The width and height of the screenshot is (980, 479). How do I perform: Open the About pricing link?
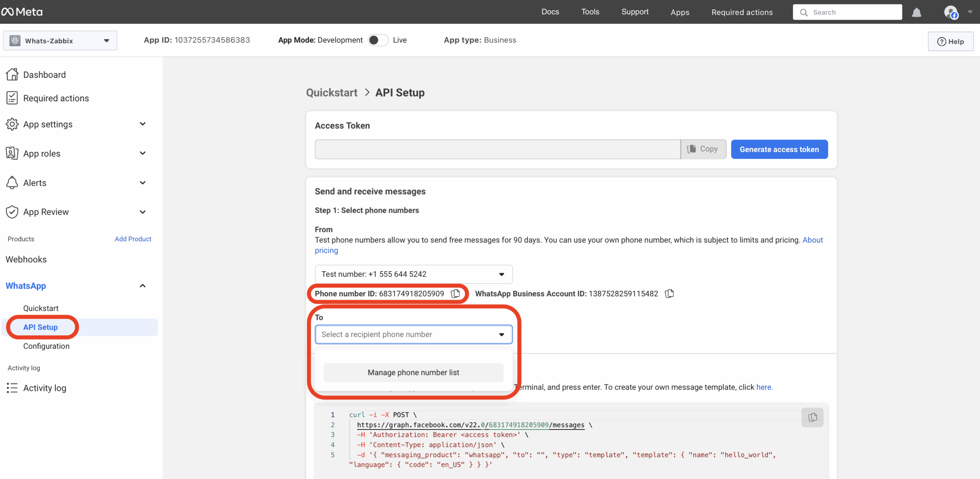point(812,240)
